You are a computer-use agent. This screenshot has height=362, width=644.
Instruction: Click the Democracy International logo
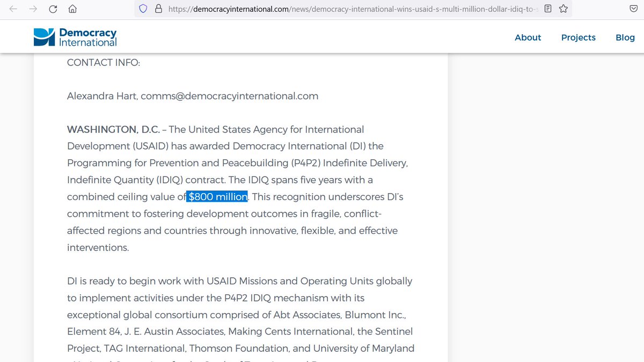tap(75, 37)
